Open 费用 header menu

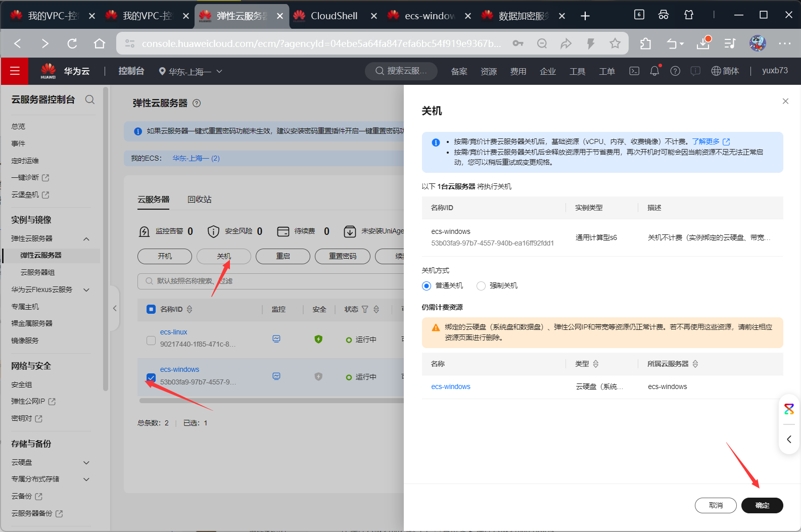(x=518, y=72)
